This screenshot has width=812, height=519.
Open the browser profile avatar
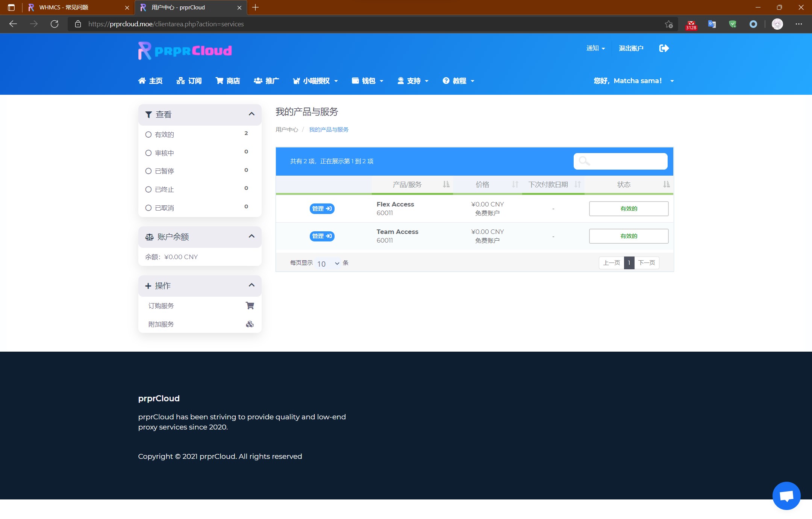tap(777, 24)
